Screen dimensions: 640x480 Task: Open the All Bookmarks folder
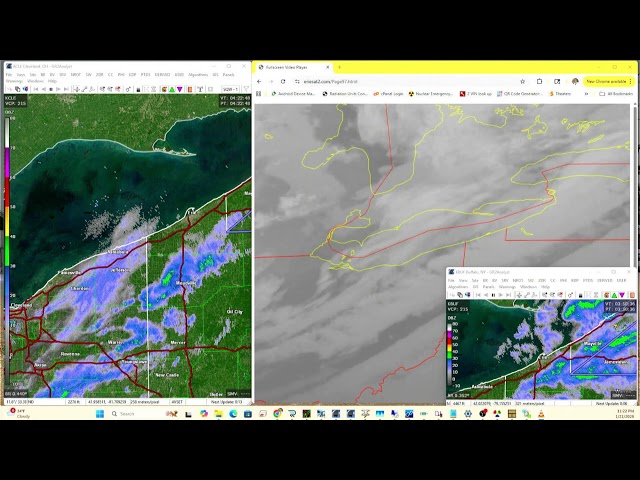click(x=616, y=93)
